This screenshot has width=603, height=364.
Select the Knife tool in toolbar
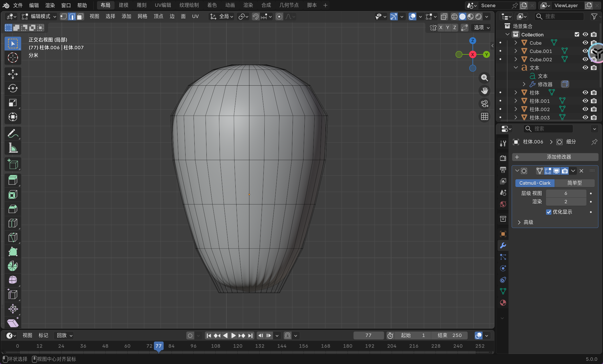click(13, 237)
